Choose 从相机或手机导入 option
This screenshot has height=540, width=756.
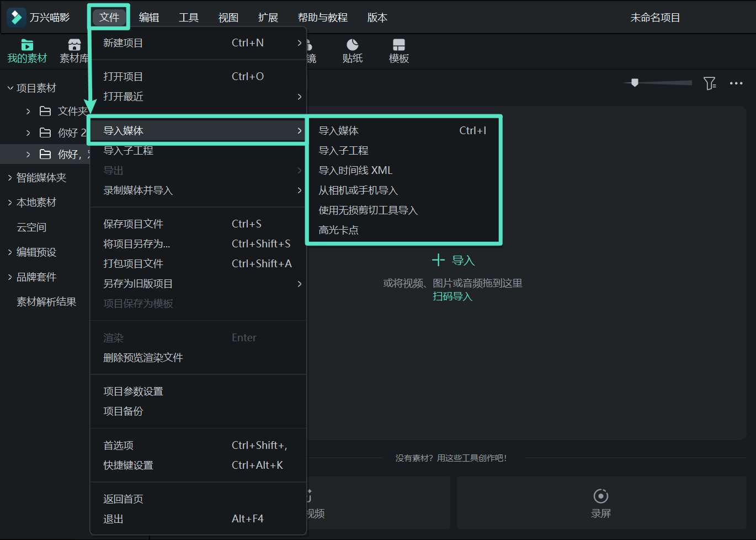(x=403, y=190)
